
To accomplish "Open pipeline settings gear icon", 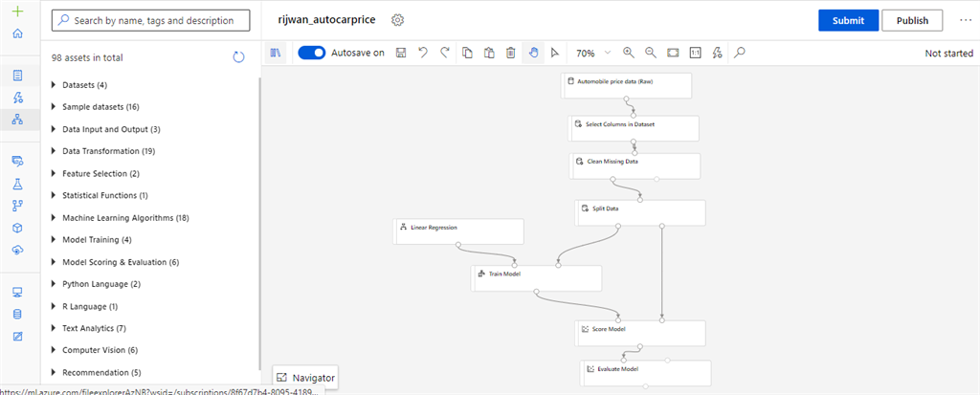I will pyautogui.click(x=397, y=20).
